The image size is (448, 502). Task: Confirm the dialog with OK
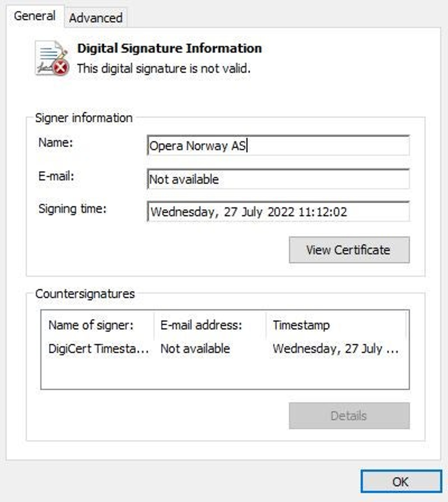(x=401, y=482)
